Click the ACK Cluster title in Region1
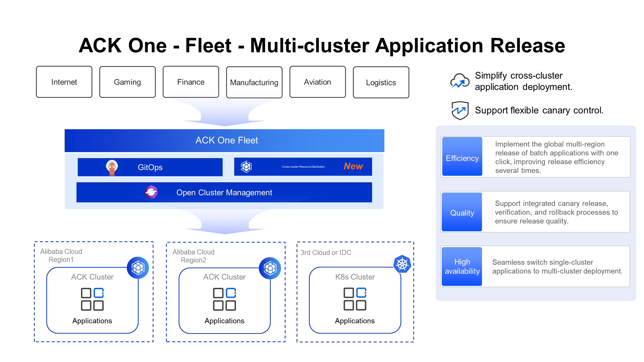The width and height of the screenshot is (644, 362). pos(92,277)
